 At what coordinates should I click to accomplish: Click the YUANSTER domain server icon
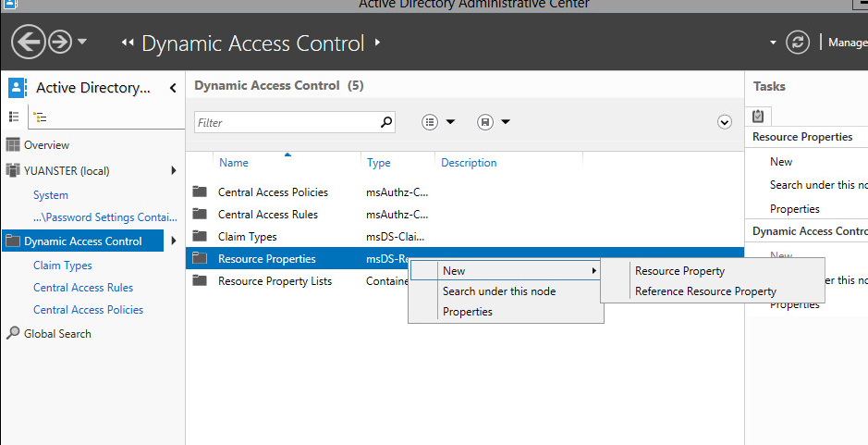tap(13, 170)
